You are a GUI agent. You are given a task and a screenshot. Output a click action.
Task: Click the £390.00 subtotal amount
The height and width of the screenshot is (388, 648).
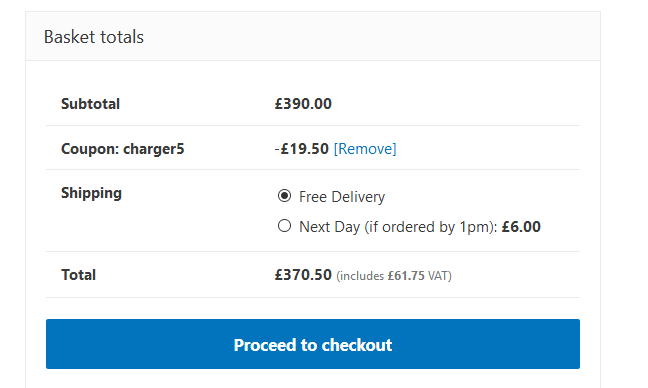303,104
